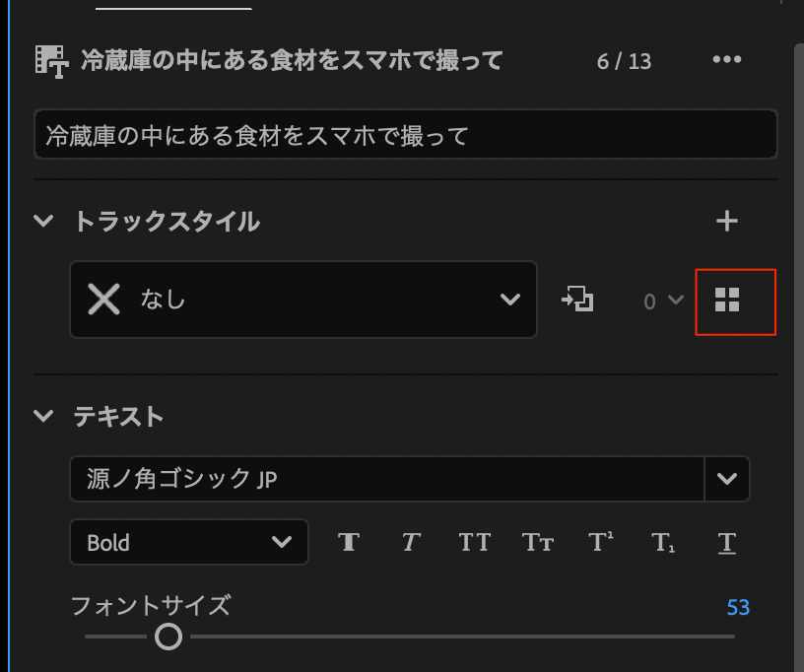Toggle faux italic text style
804x672 pixels.
[x=411, y=542]
